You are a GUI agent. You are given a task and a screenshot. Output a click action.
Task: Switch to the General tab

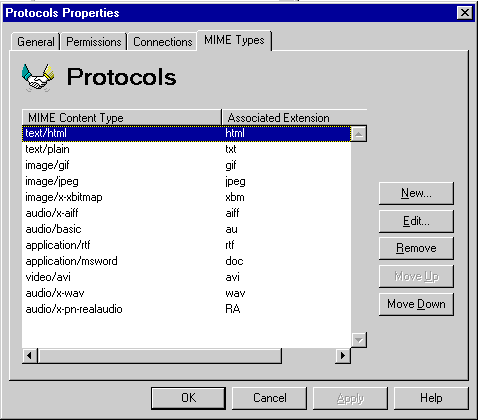pos(36,42)
